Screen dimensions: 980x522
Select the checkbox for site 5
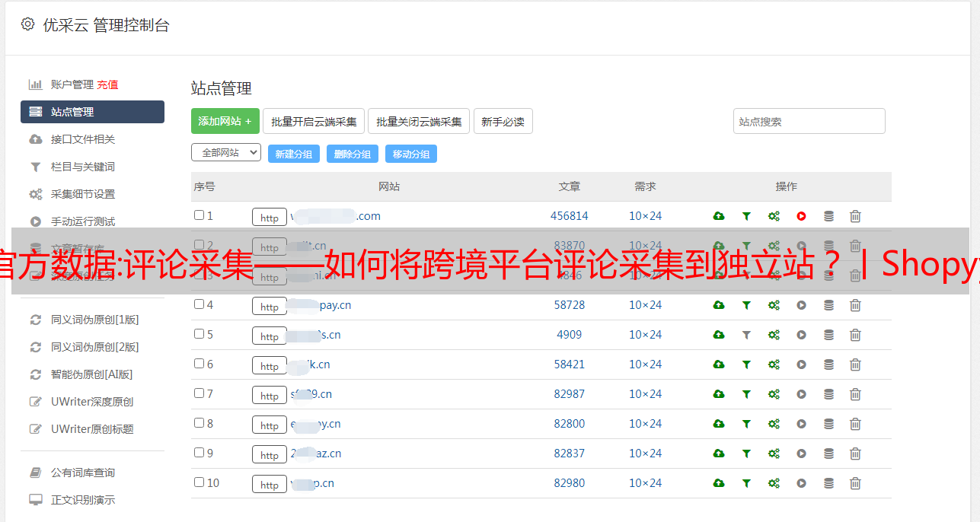click(x=199, y=334)
